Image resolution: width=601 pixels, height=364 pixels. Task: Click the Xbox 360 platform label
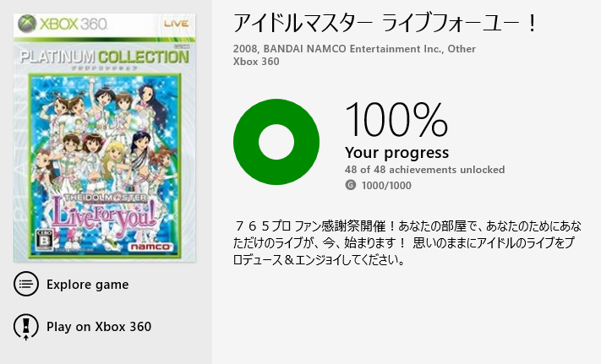click(x=255, y=62)
